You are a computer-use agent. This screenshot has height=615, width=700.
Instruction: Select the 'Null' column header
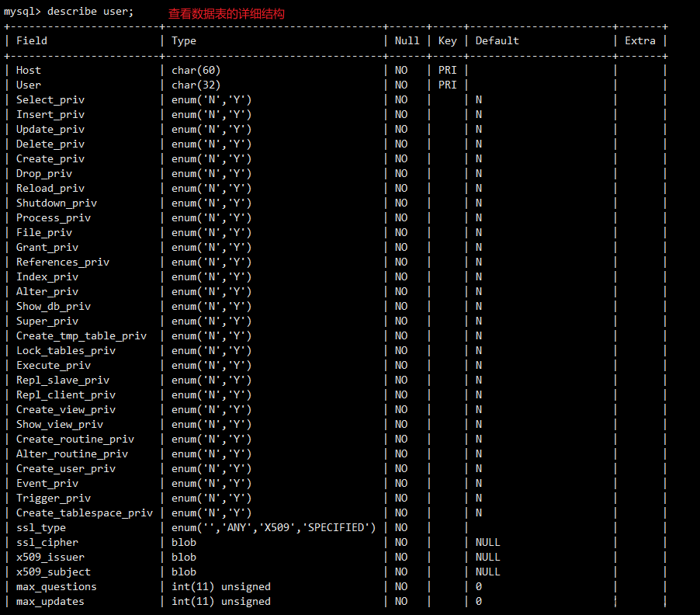point(407,40)
